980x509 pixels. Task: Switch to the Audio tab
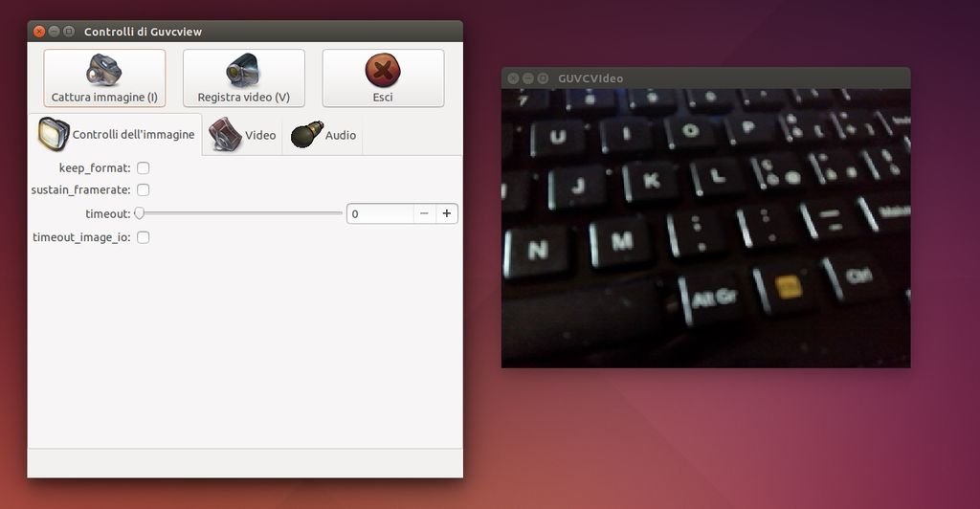pyautogui.click(x=323, y=135)
